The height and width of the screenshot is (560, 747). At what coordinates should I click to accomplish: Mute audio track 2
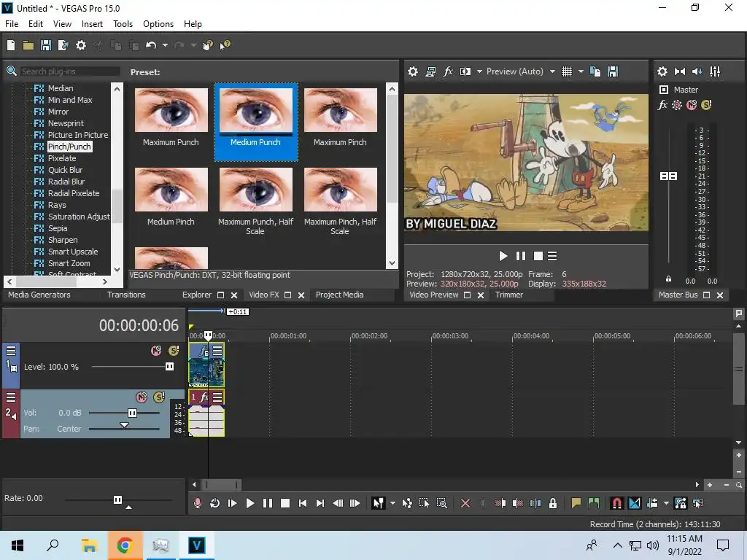(x=142, y=397)
